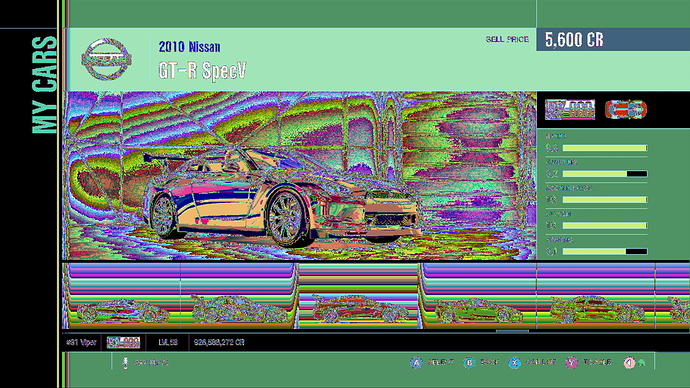Select the second car thumbnail in carousel

[238, 296]
